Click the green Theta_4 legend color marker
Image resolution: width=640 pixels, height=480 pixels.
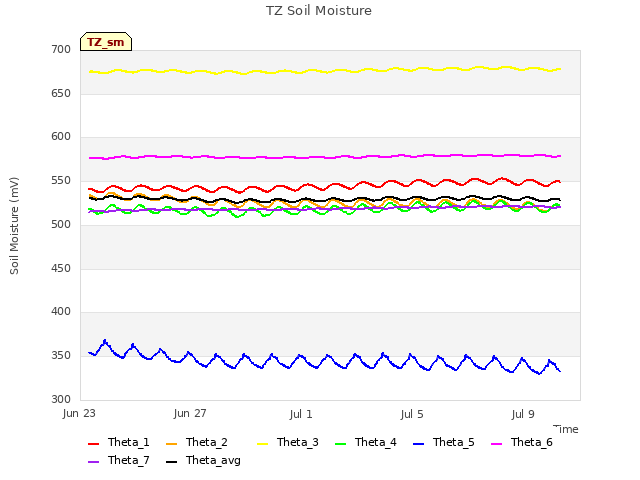[x=340, y=444]
